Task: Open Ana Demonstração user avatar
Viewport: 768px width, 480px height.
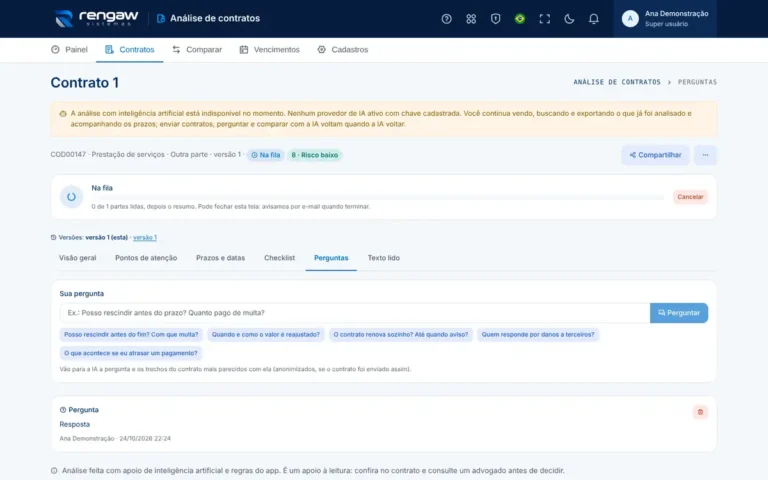Action: point(630,19)
